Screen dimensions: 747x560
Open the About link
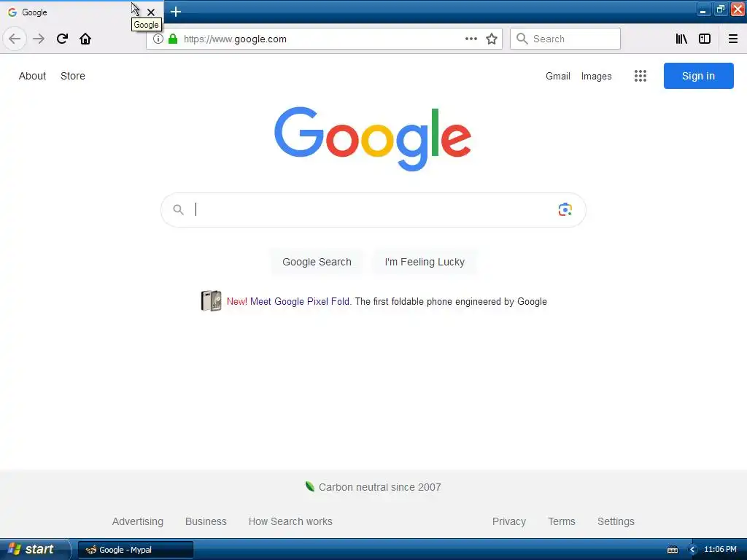pos(32,76)
